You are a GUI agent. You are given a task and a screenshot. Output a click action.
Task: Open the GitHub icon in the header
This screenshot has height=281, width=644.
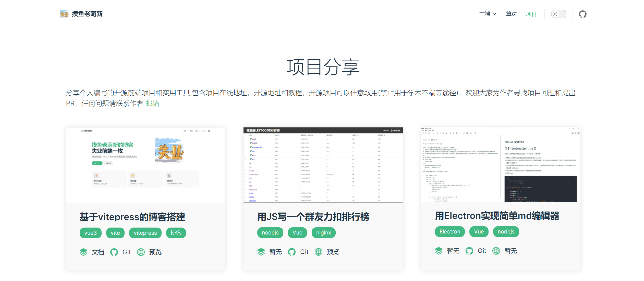coord(582,14)
